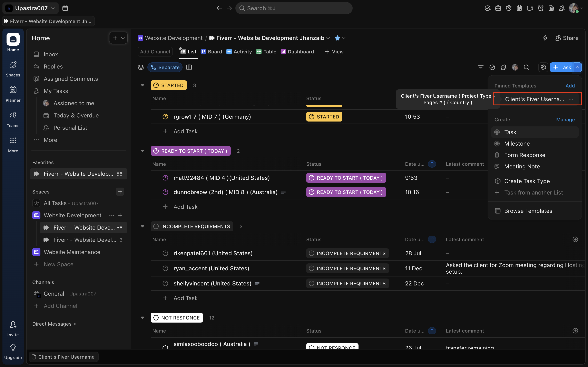Open the automations lightning bolt icon
588x367 pixels.
[545, 38]
